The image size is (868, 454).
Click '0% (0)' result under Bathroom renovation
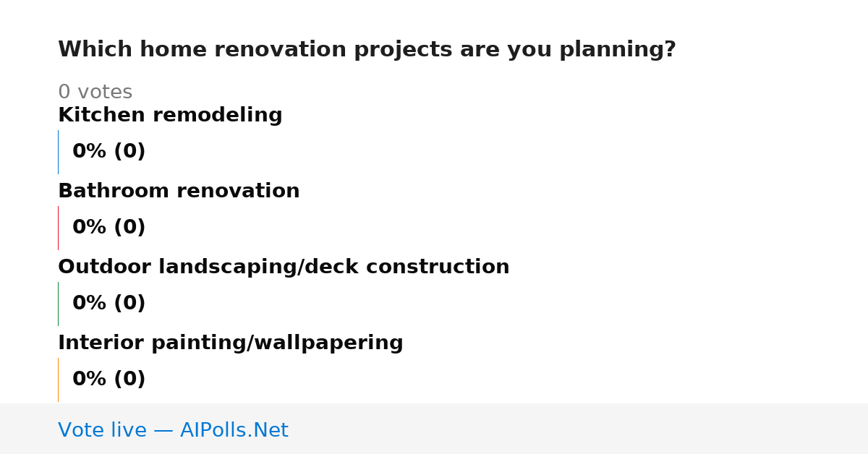(x=109, y=228)
